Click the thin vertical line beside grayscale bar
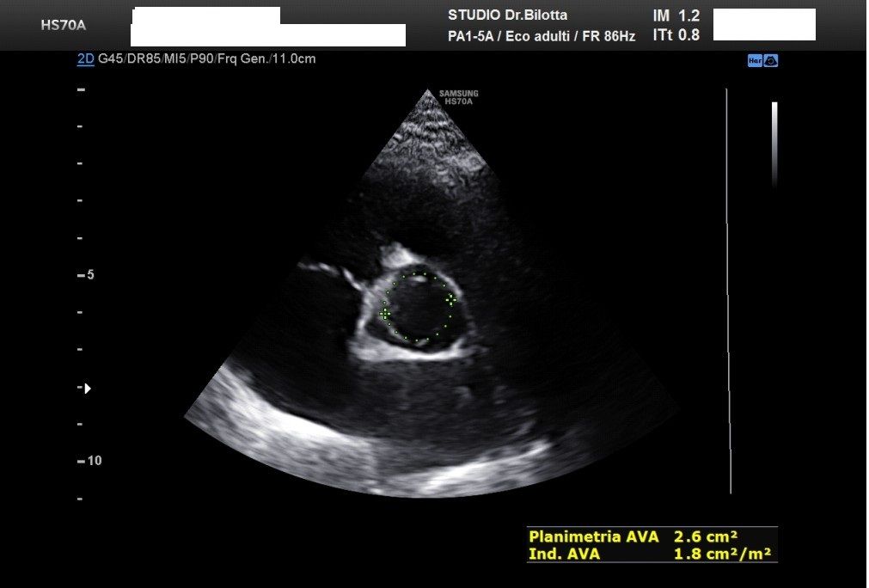Screen dimensions: 869x588 coord(728,292)
